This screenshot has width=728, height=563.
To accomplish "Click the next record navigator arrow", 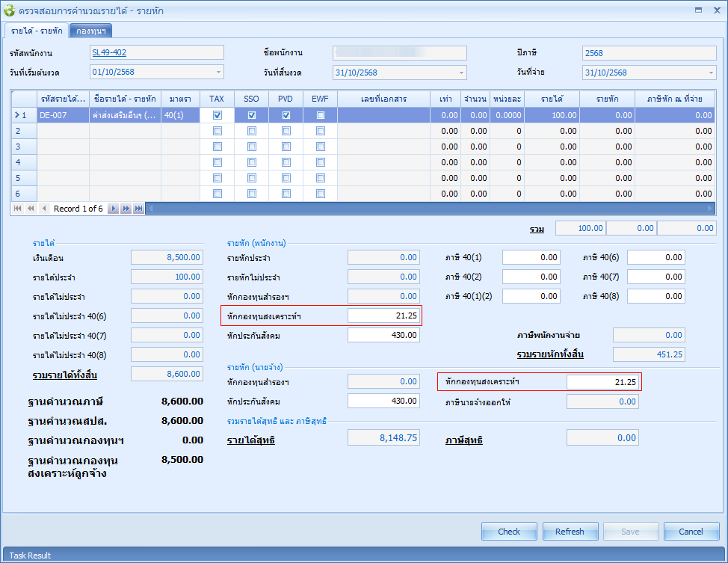I will [x=114, y=209].
